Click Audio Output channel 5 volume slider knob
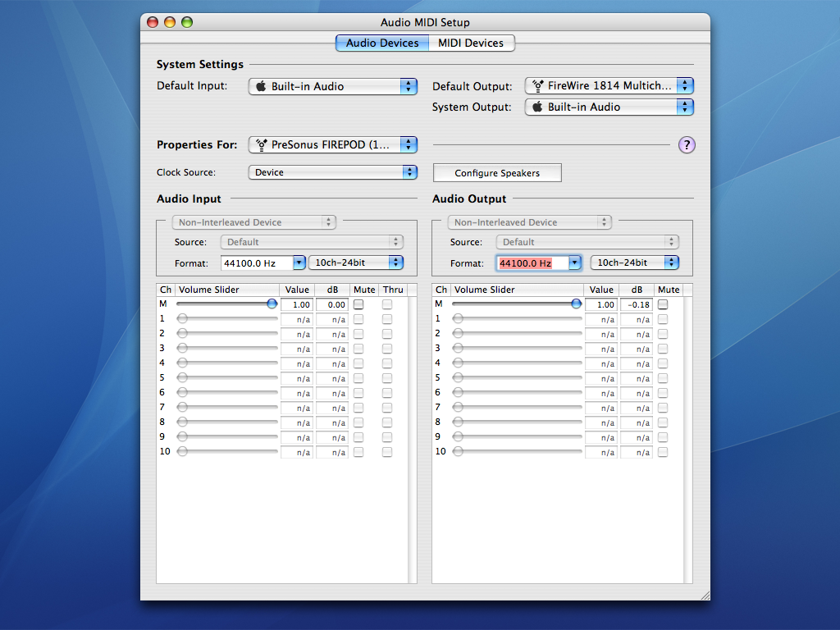840x630 pixels. coord(458,377)
